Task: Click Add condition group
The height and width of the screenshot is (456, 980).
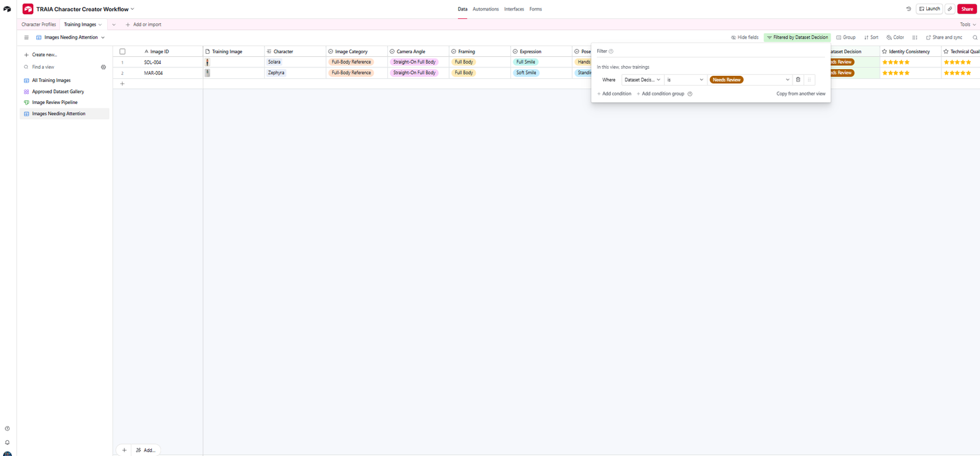Action: pos(660,94)
